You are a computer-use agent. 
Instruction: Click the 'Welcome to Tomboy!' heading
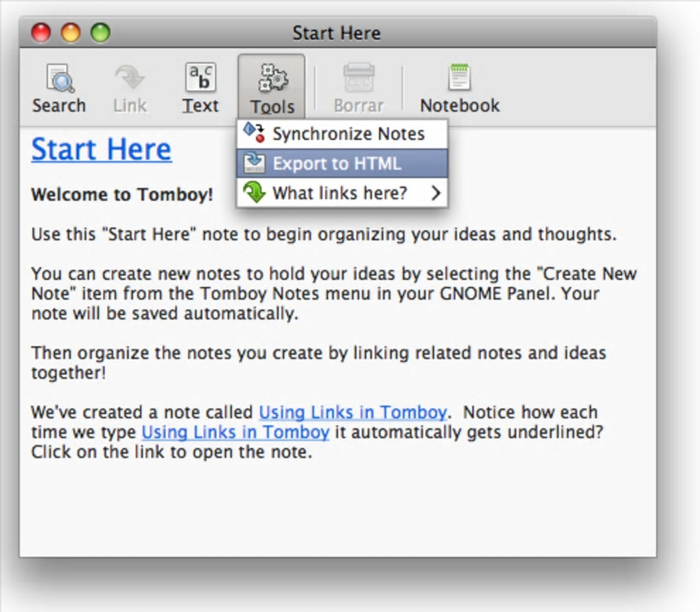point(122,195)
